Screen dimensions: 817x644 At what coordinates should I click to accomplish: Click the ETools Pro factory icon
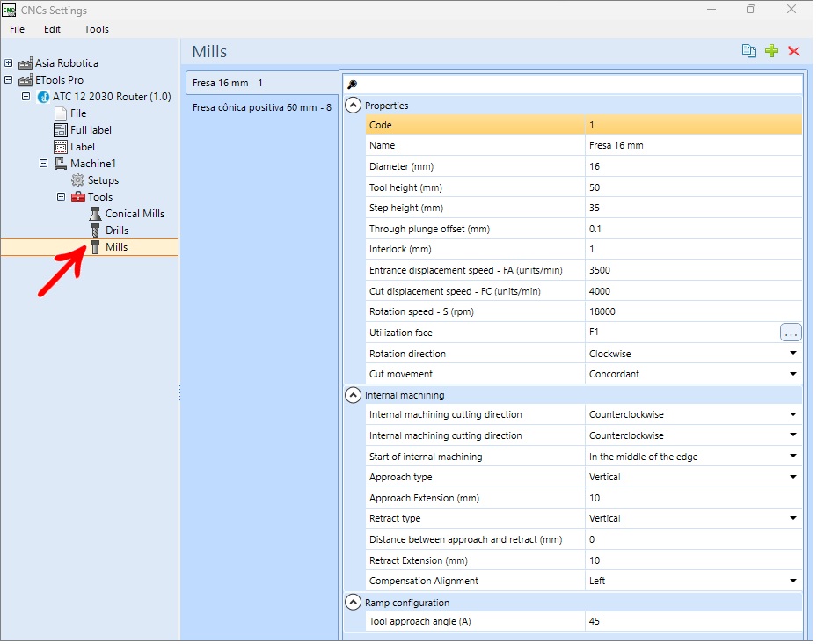pos(26,80)
